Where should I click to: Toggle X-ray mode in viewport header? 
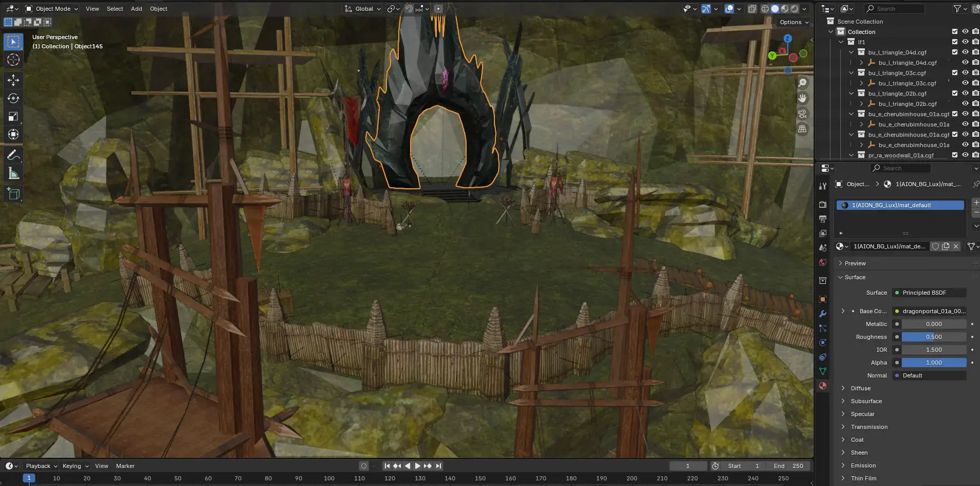752,9
